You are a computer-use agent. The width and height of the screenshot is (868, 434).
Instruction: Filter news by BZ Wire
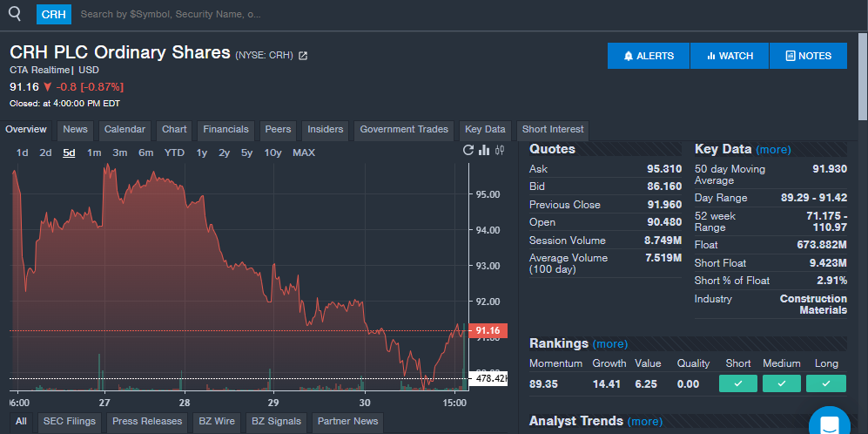click(x=217, y=421)
